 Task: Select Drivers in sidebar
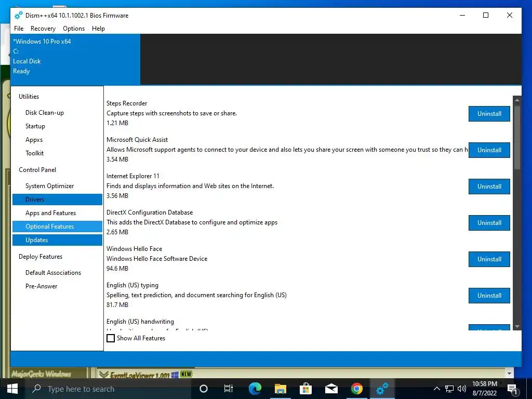pyautogui.click(x=57, y=199)
